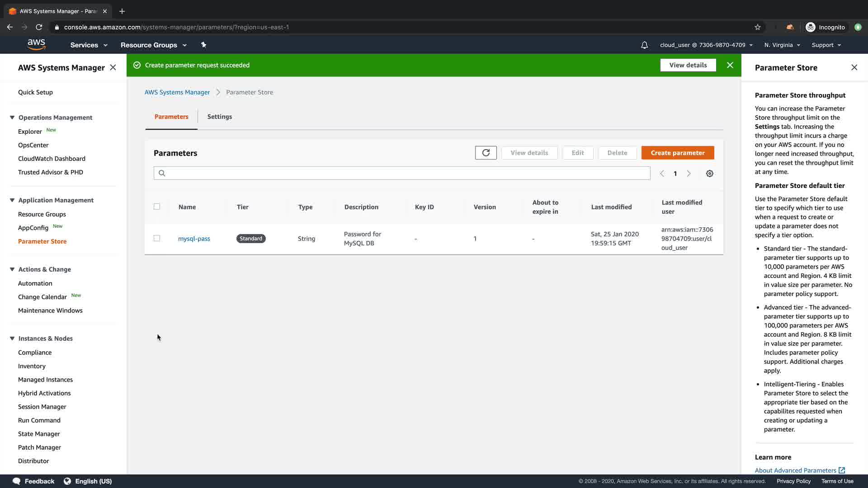
Task: Click the Create parameter button
Action: [x=677, y=153]
